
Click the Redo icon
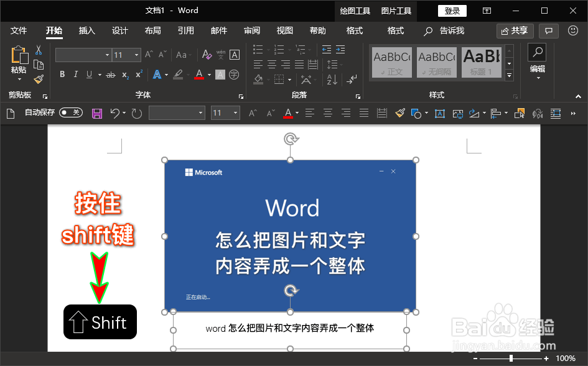tap(137, 113)
